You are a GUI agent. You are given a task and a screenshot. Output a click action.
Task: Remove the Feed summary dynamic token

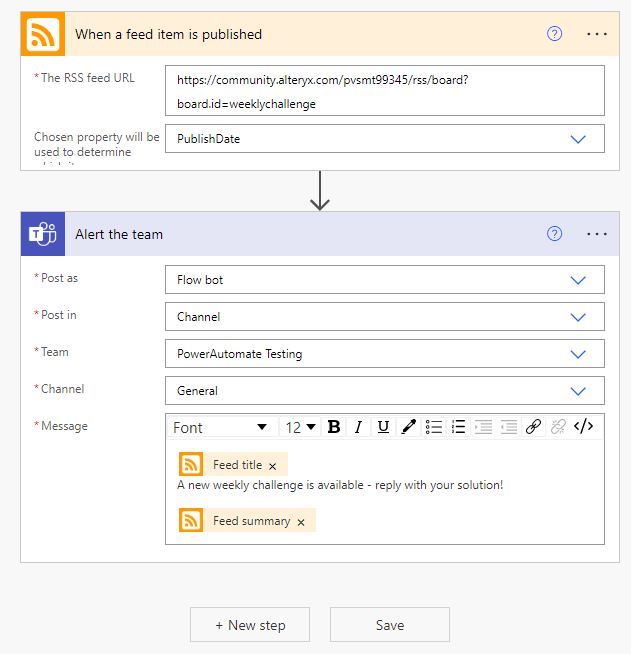click(x=301, y=522)
